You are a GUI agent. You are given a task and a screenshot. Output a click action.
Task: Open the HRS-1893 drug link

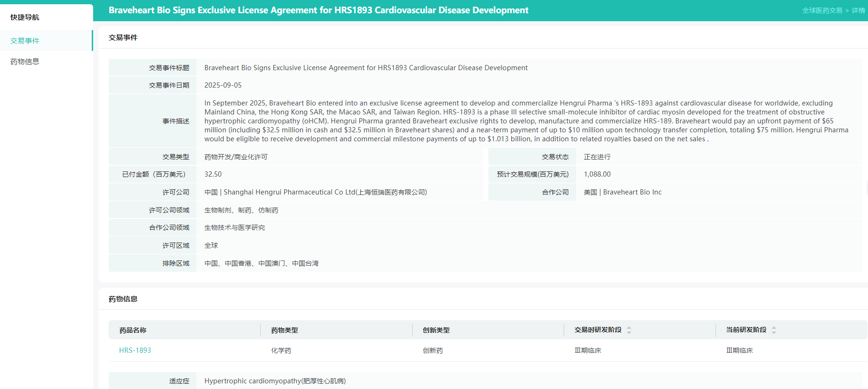[x=135, y=350]
